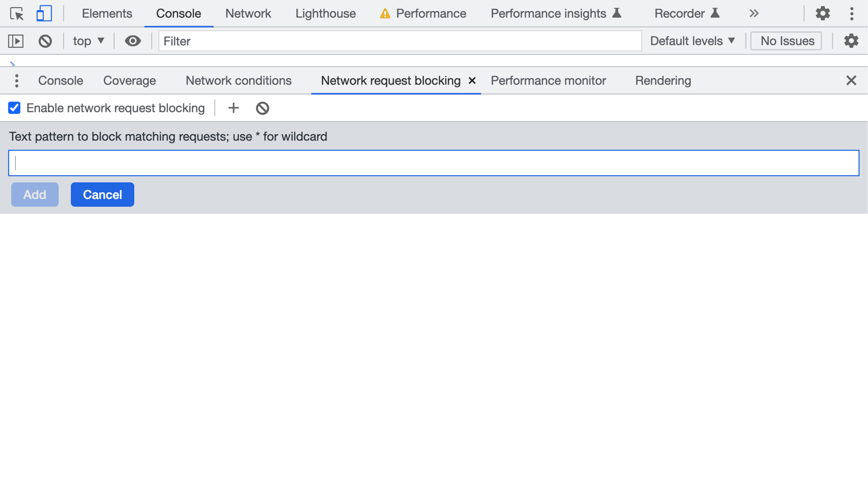Image resolution: width=868 pixels, height=488 pixels.
Task: Expand the Default levels dropdown
Action: [x=692, y=41]
